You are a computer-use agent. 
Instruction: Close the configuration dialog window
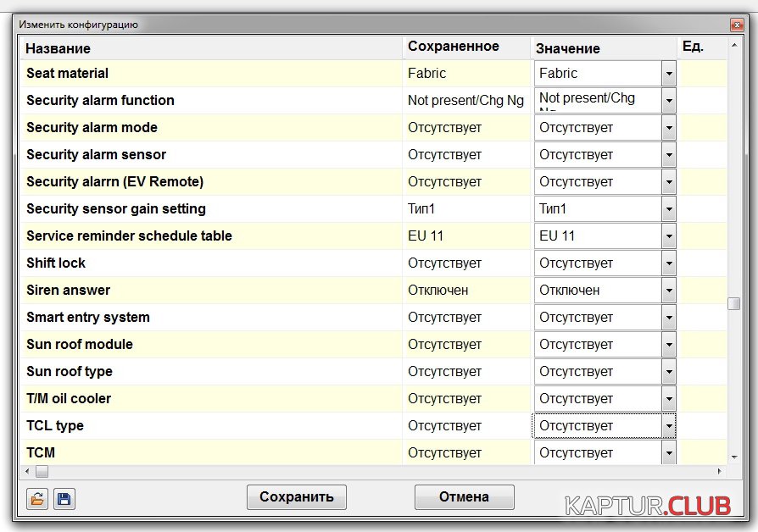point(735,25)
